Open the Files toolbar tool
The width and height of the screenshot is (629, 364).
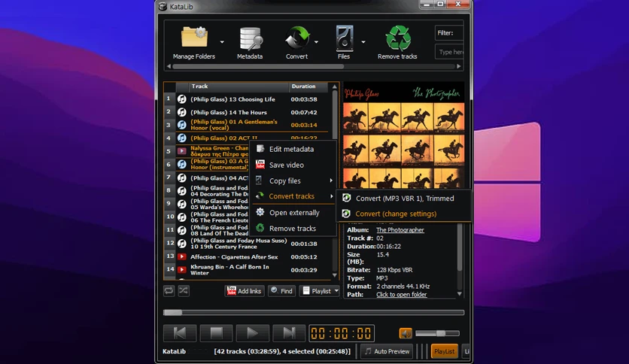point(344,43)
